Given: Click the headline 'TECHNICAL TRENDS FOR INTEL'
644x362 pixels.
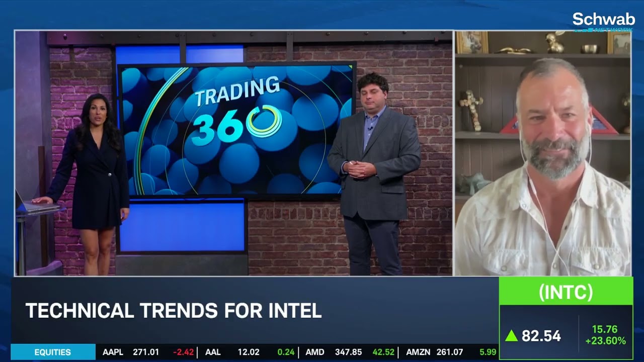Looking at the screenshot, I should click(174, 311).
